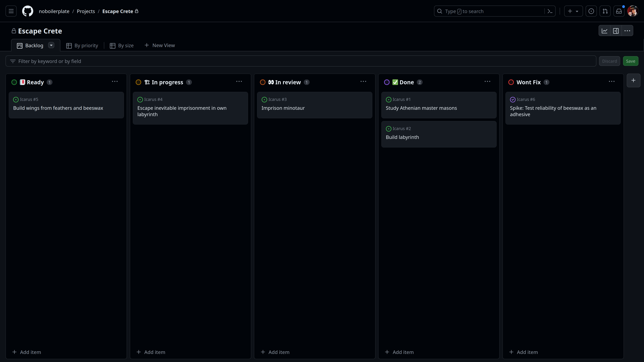Open card Escape inevitable imprisonment in own labyrinth
The image size is (644, 362).
pyautogui.click(x=182, y=111)
